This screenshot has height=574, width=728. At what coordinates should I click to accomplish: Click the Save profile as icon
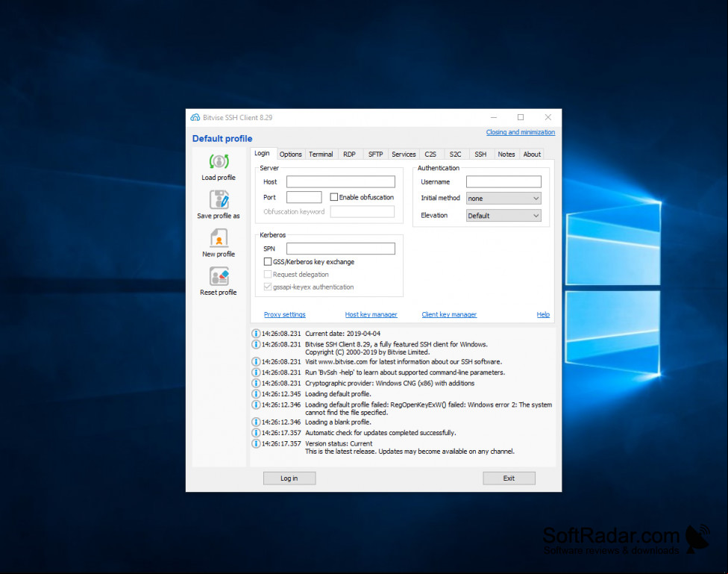tap(219, 200)
